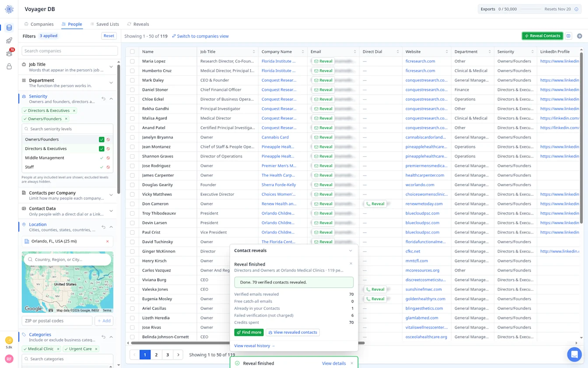Open the rocket icon in left sidebar
Viewport: 588px width, 368px height.
tap(9, 41)
